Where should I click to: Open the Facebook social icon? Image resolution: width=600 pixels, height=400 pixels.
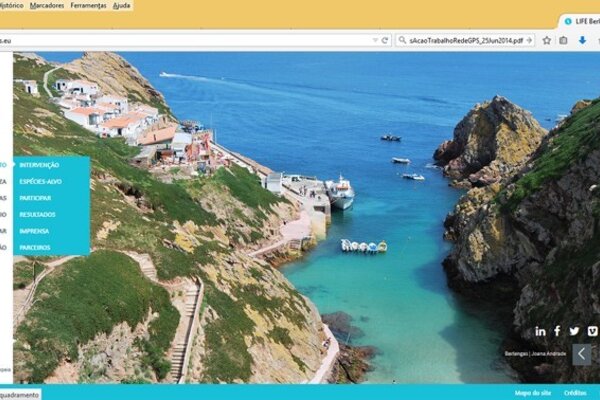(x=557, y=331)
